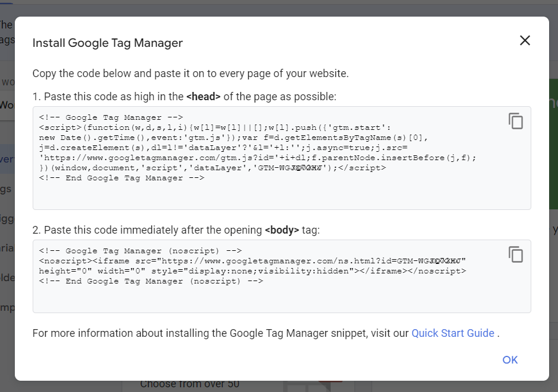Open the Quick Start Guide
This screenshot has width=558, height=392.
tap(452, 333)
